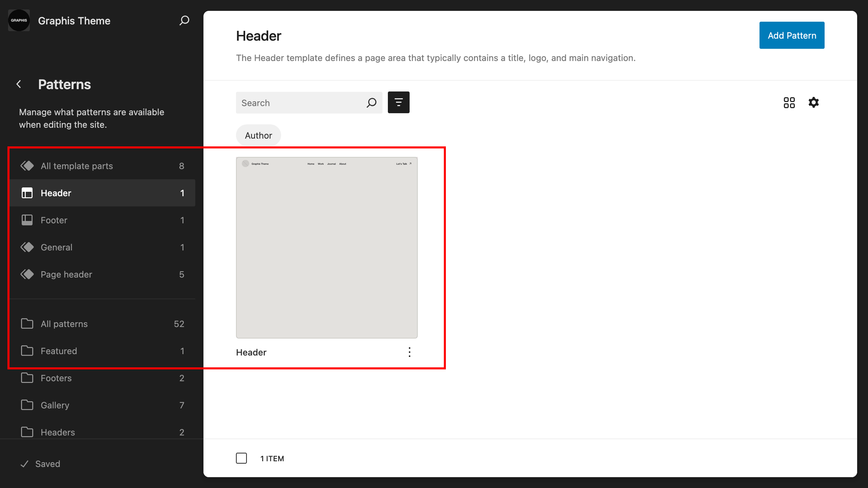
Task: Open view options gear icon
Action: pos(813,102)
